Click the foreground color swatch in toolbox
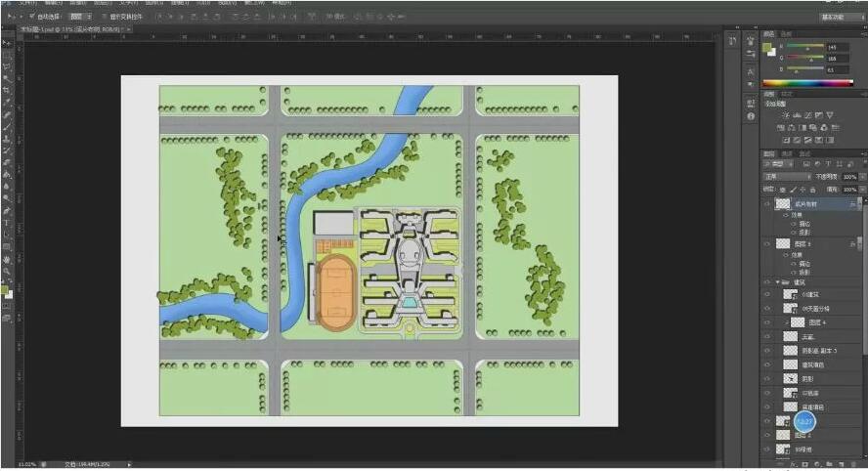Viewport: 868px width, 471px height. (5, 289)
